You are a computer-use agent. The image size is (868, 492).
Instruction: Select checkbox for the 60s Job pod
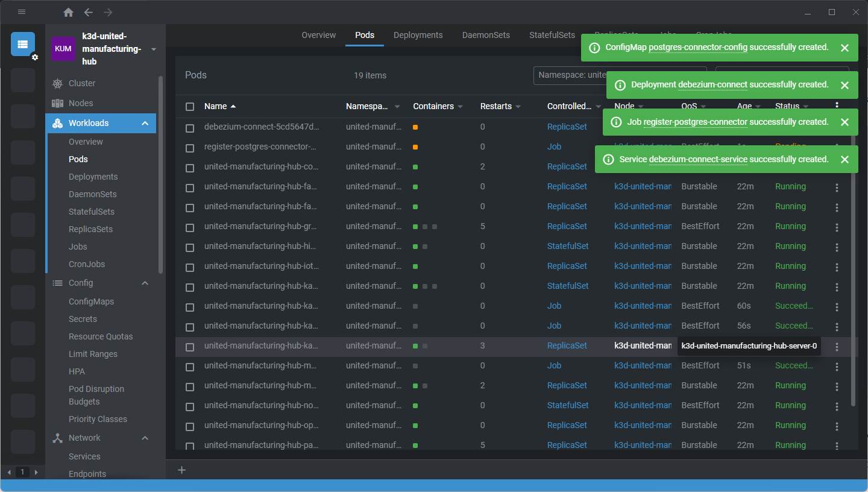(x=190, y=307)
